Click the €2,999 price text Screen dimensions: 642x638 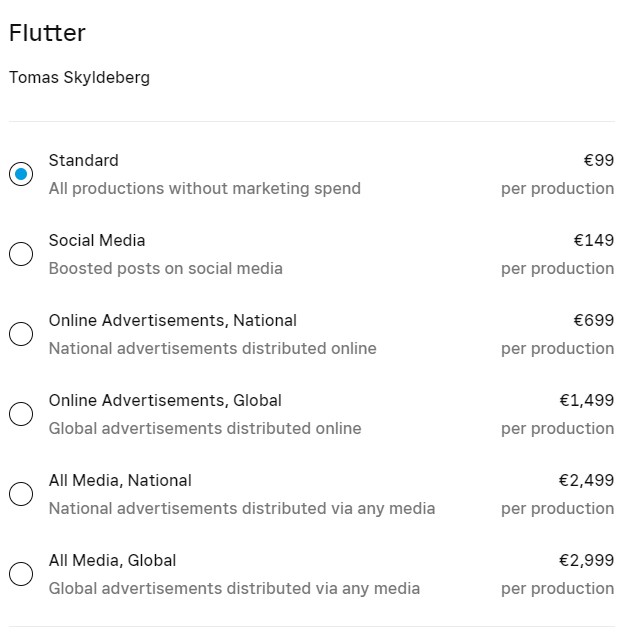(x=586, y=560)
